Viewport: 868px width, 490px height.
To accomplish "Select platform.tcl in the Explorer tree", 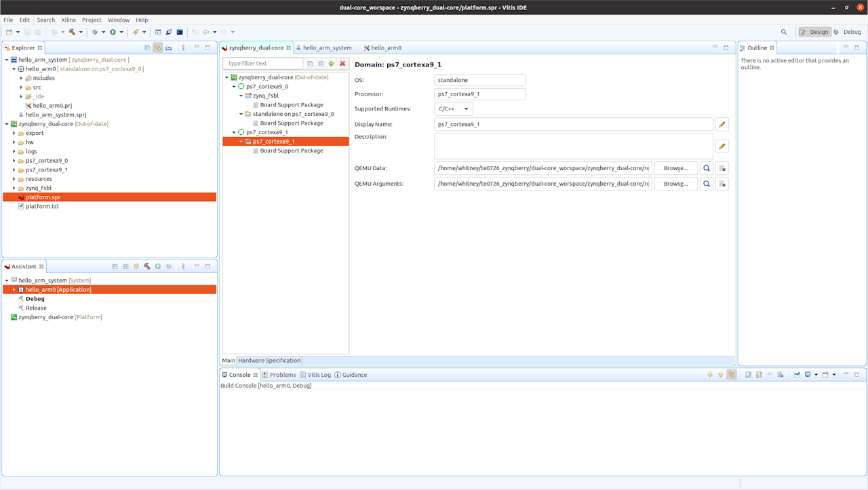I will 42,206.
